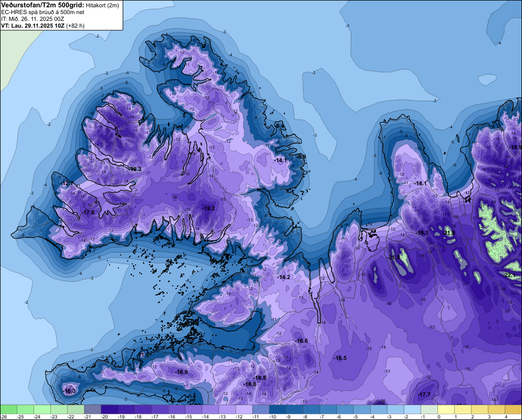Pick the bright green swatch above -26

(x=8, y=409)
